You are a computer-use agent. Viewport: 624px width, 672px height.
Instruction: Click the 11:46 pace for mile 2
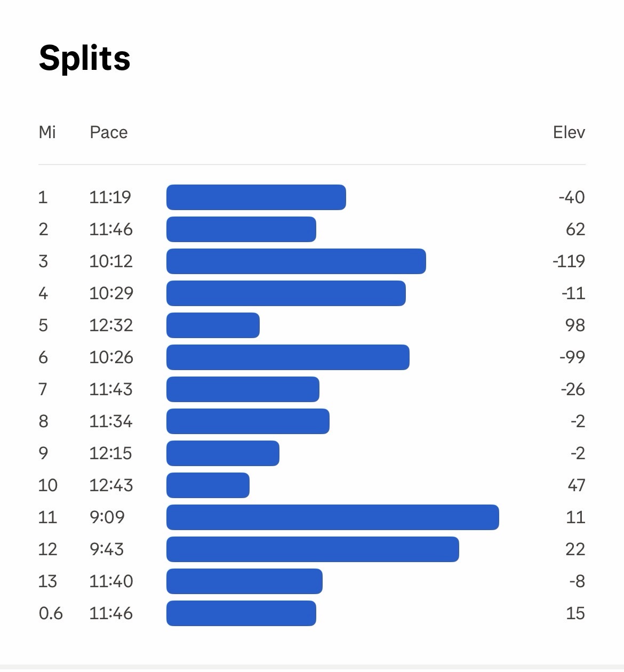click(111, 229)
